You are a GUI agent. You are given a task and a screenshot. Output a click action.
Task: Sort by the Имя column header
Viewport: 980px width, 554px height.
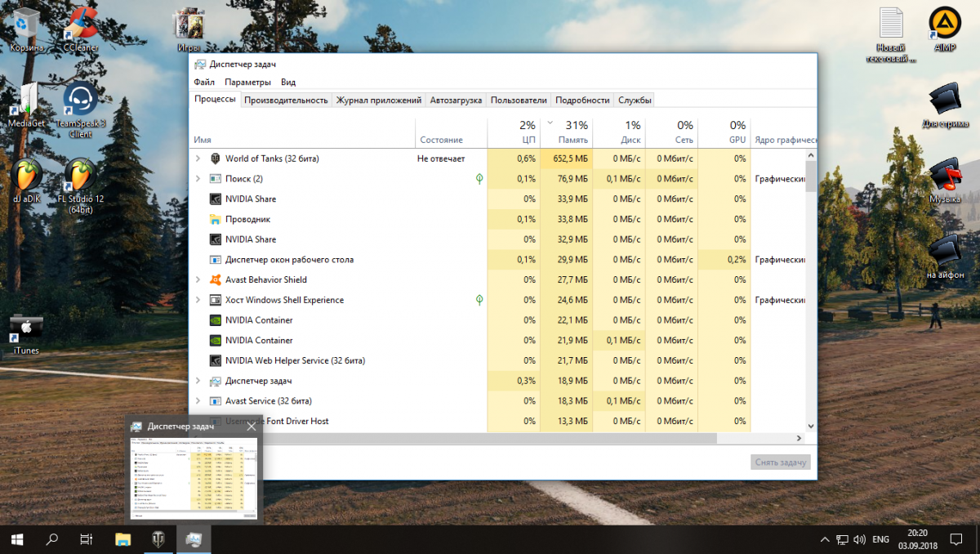302,133
